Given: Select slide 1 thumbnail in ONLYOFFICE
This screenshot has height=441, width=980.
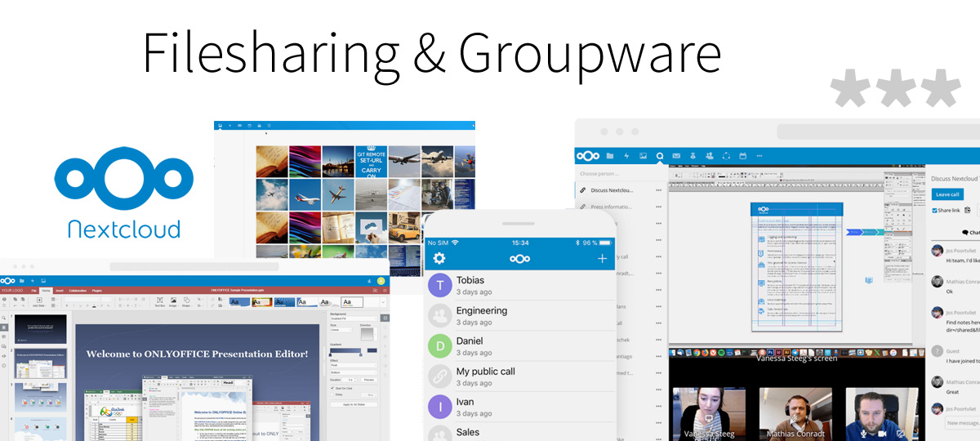Looking at the screenshot, I should click(x=41, y=328).
